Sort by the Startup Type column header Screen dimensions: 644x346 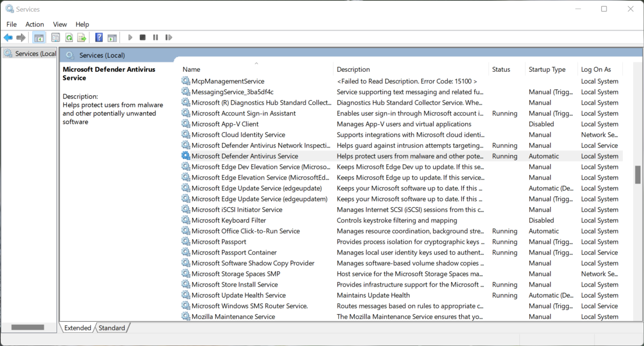click(x=547, y=69)
